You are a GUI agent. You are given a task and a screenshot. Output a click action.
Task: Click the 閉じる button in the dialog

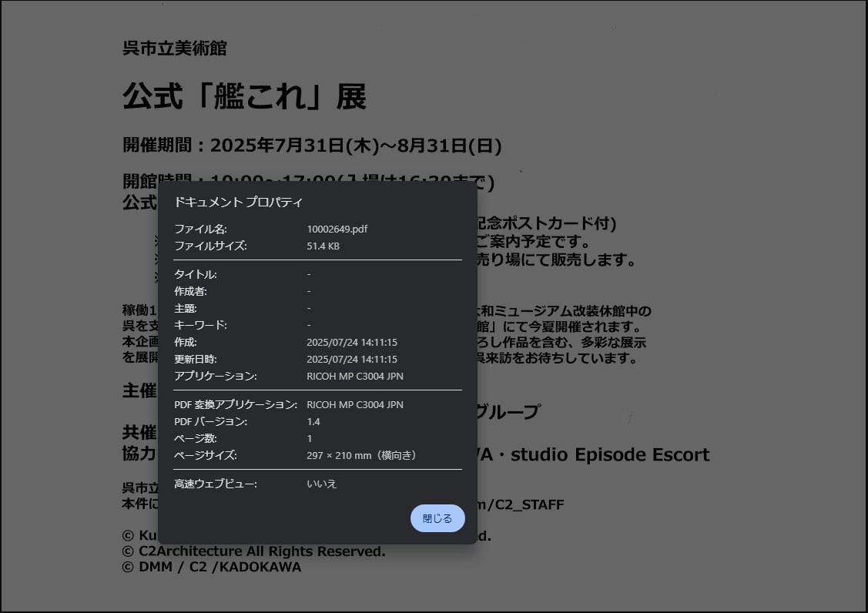437,518
